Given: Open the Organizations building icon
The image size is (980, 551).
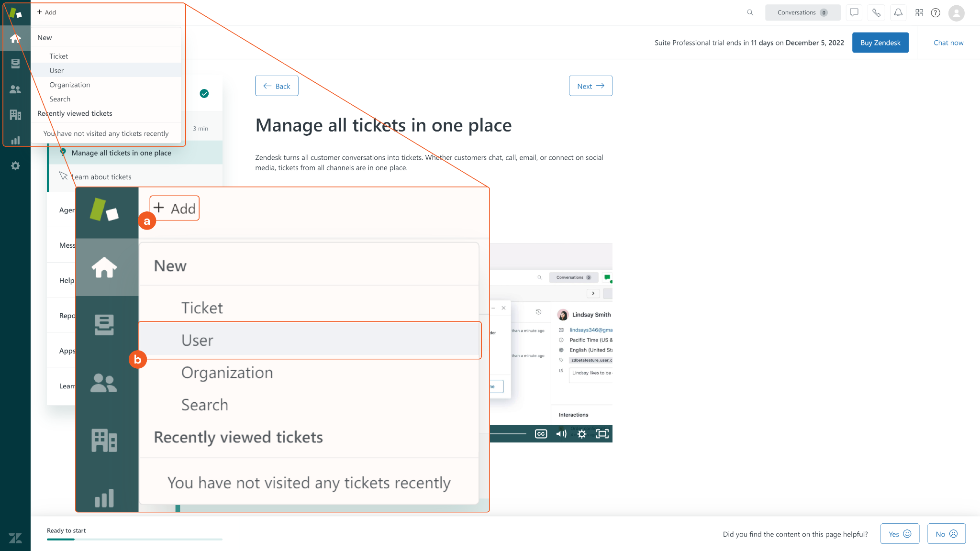Looking at the screenshot, I should click(15, 115).
